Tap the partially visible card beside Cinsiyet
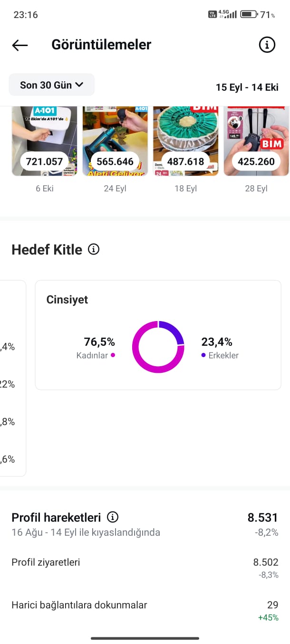Screen dimensions: 290x644 13,378
